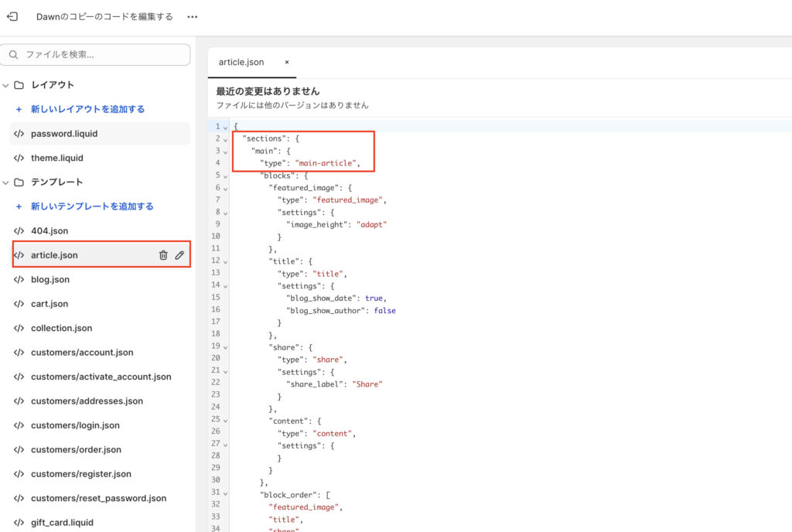Switch to the article.json editor tab
The width and height of the screenshot is (792, 532).
pyautogui.click(x=241, y=62)
